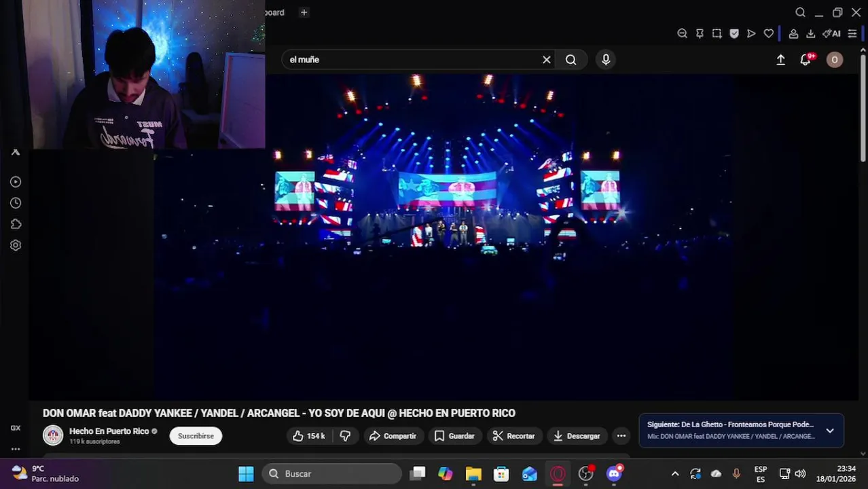The image size is (868, 489).
Task: Open Task View on taskbar
Action: [418, 473]
